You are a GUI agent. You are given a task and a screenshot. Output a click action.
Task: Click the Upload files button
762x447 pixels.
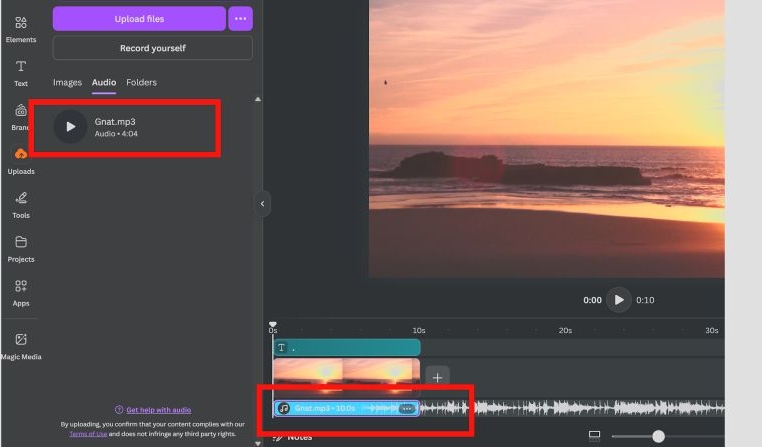(x=139, y=19)
